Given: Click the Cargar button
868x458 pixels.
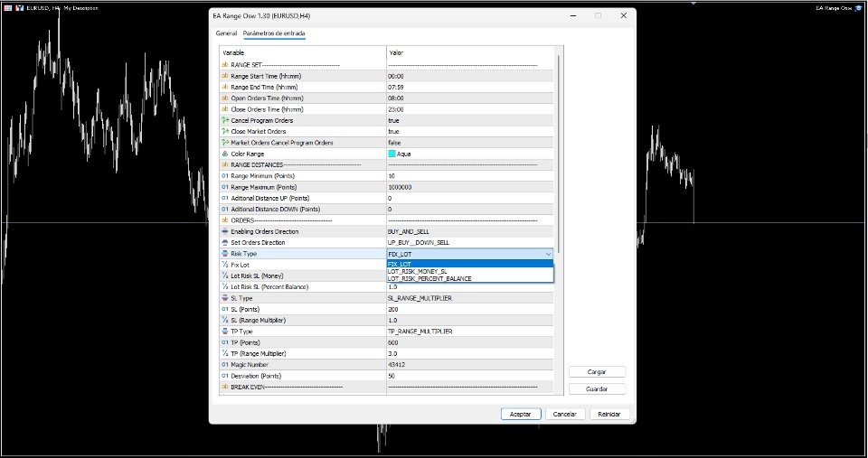Looking at the screenshot, I should [597, 371].
